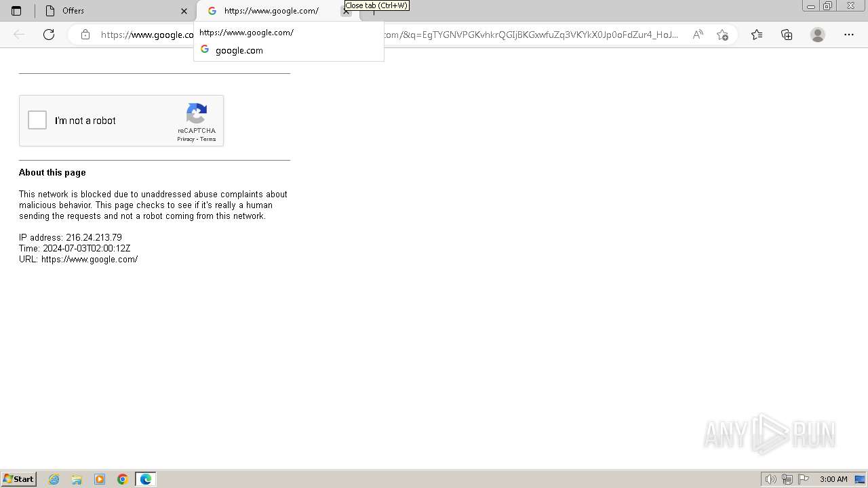
Task: Click the About this page heading
Action: click(52, 172)
